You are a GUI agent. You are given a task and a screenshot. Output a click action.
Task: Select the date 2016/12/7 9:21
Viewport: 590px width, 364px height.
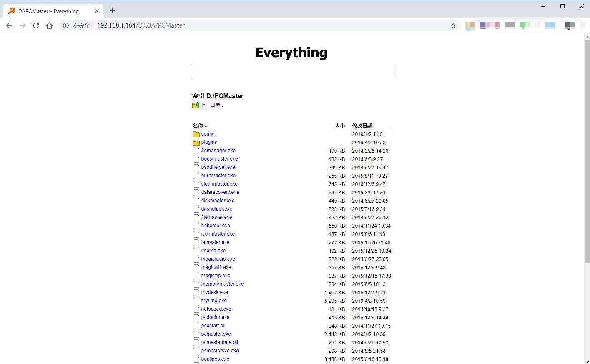(369, 292)
